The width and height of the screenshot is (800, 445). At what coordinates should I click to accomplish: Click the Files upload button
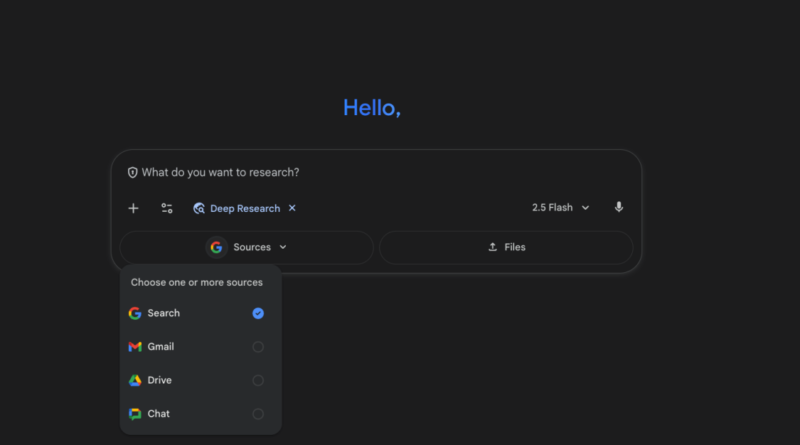pyautogui.click(x=506, y=247)
